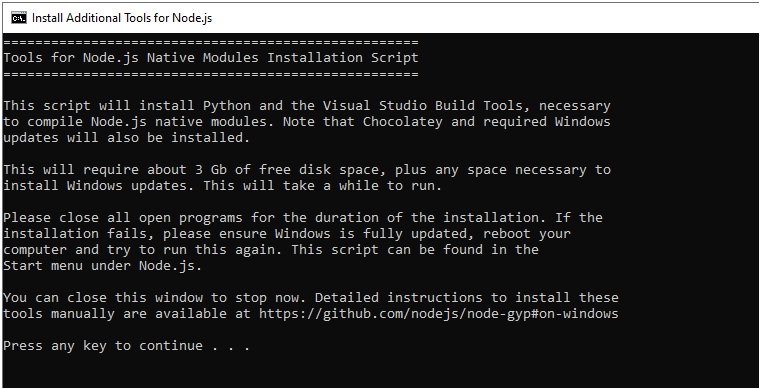Screen dimensions: 761x389
Task: Click the 'Press any key to continue' prompt
Action: [x=126, y=346]
